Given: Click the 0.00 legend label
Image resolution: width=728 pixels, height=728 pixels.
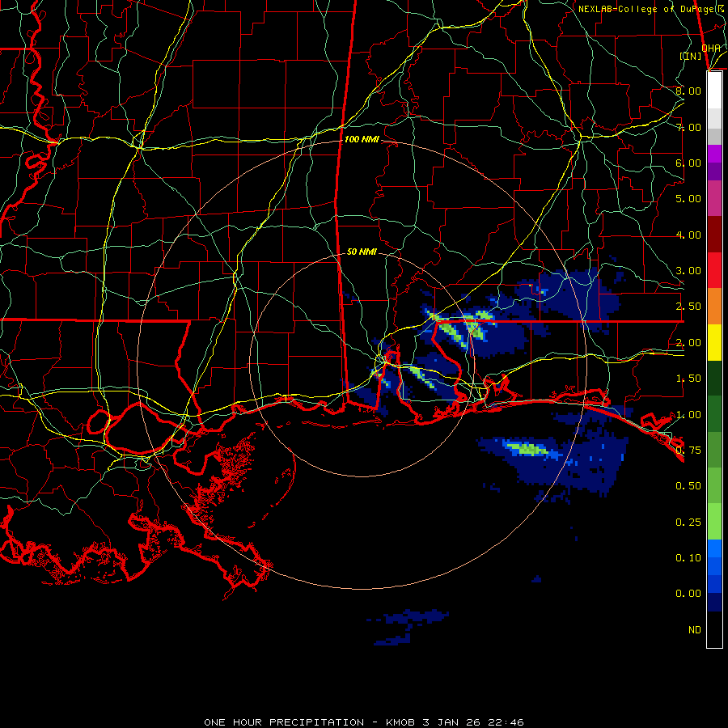Looking at the screenshot, I should 688,594.
